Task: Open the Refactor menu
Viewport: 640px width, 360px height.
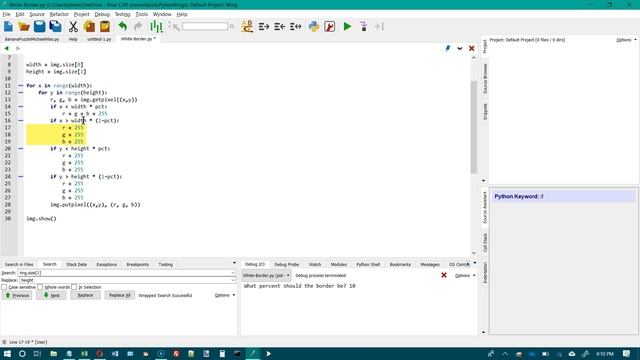Action: point(59,14)
